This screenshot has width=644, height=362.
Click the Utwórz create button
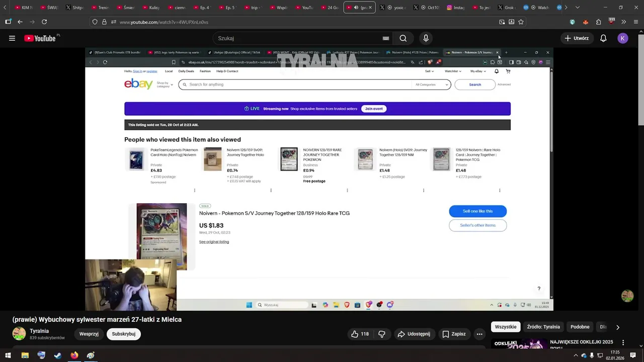click(x=577, y=38)
